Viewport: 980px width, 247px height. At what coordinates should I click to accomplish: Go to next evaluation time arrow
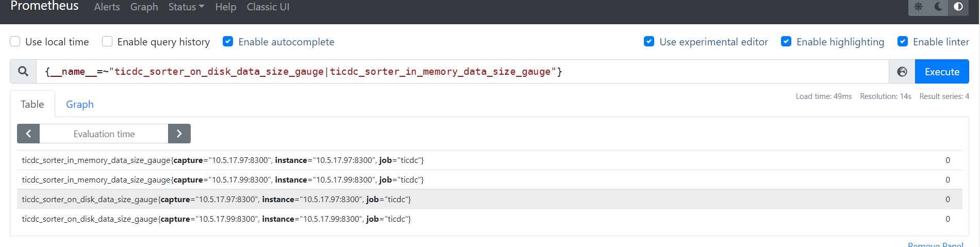pos(179,134)
